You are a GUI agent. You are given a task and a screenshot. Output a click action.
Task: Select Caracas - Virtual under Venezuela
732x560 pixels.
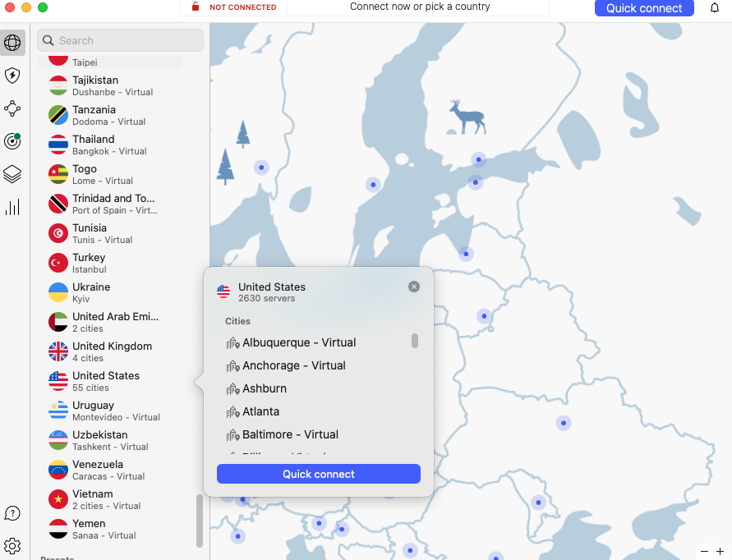click(x=108, y=476)
